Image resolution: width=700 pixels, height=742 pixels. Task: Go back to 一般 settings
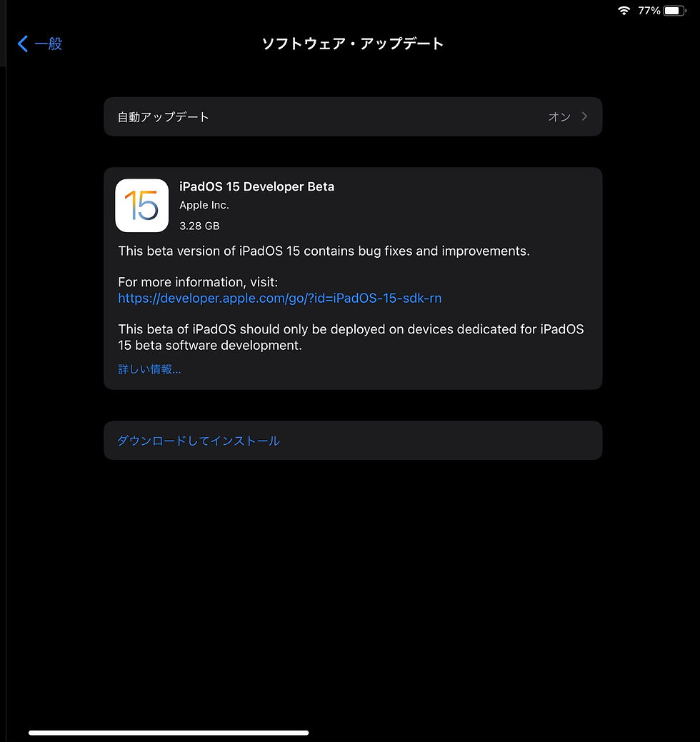40,44
